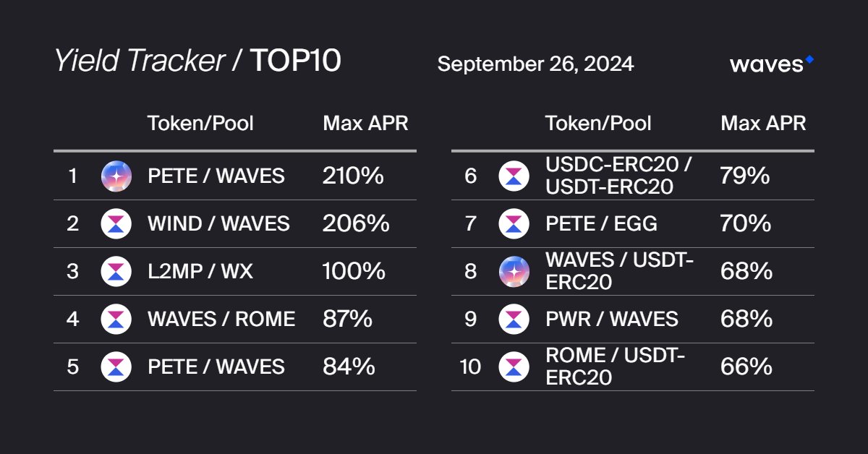Click the WAVES / ROME pool icon
Viewport: 868px width, 454px height.
[x=116, y=320]
